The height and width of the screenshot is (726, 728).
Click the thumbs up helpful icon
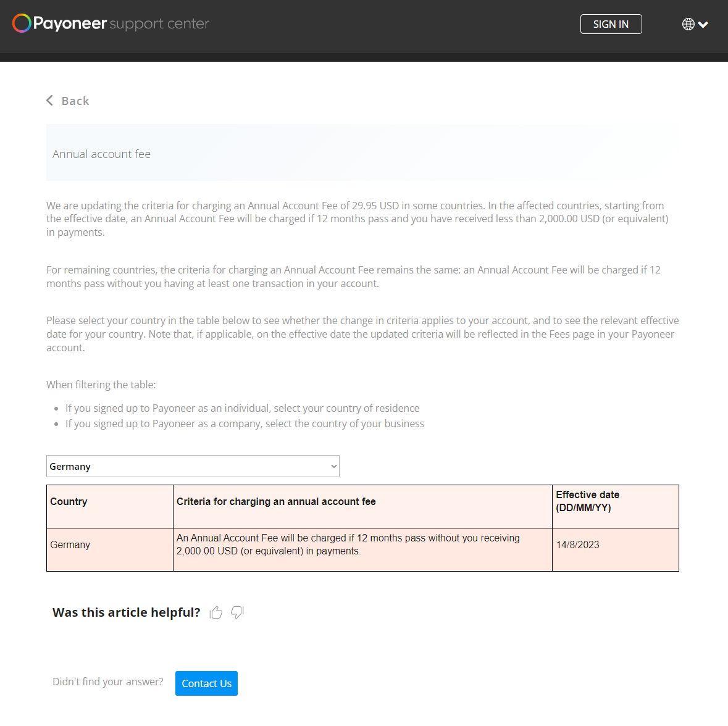click(x=216, y=613)
